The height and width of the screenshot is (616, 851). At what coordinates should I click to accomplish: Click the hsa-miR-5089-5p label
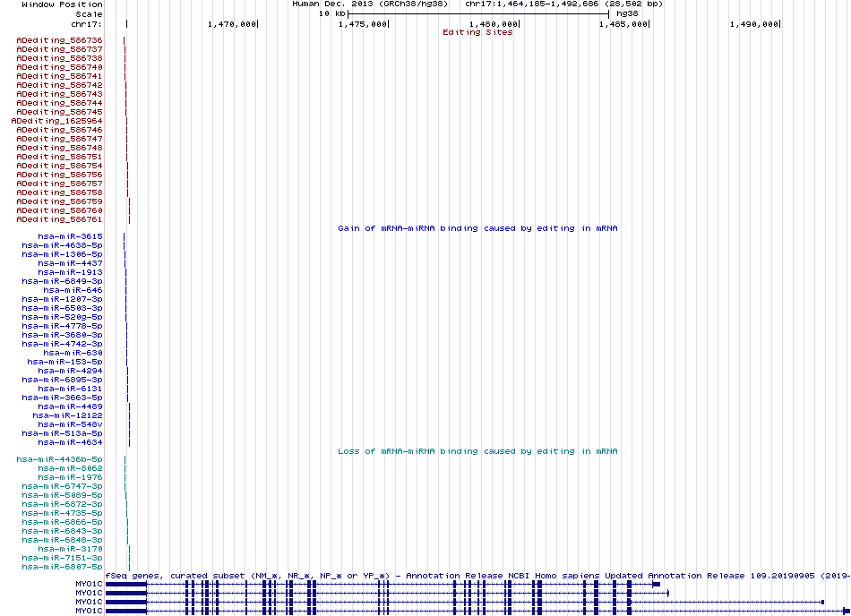(x=62, y=495)
